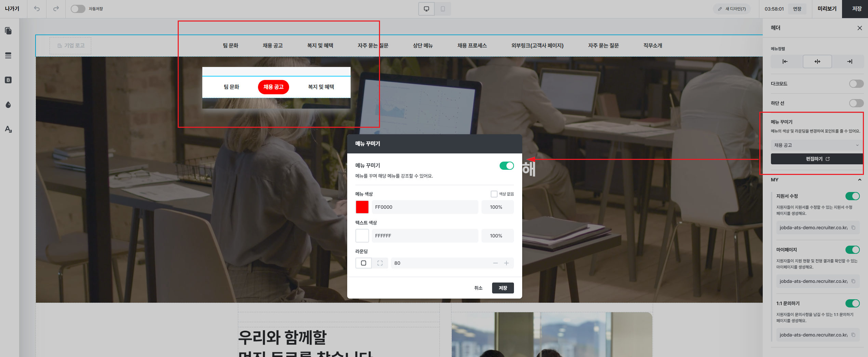Click the undo arrow icon

(x=37, y=9)
